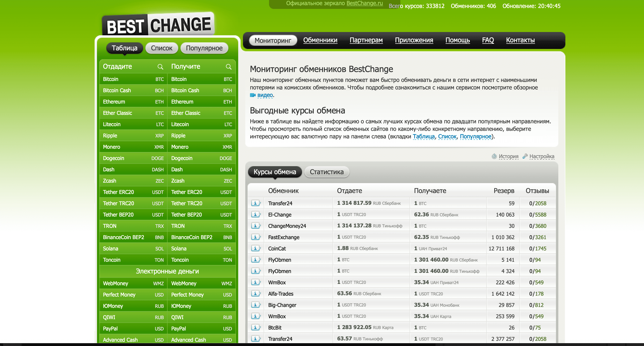Image resolution: width=644 pixels, height=346 pixels.
Task: Click the Настройка wrench icon
Action: click(x=525, y=156)
